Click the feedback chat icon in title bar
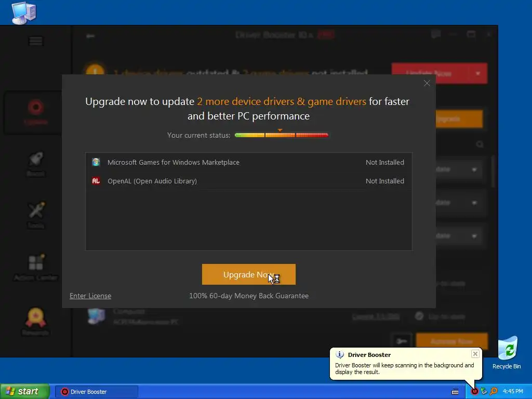Image resolution: width=532 pixels, height=399 pixels. click(436, 34)
